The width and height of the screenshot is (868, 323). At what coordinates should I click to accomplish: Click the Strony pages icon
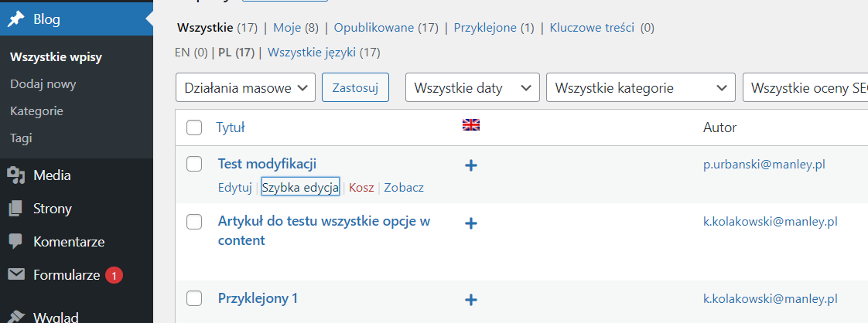coord(15,209)
